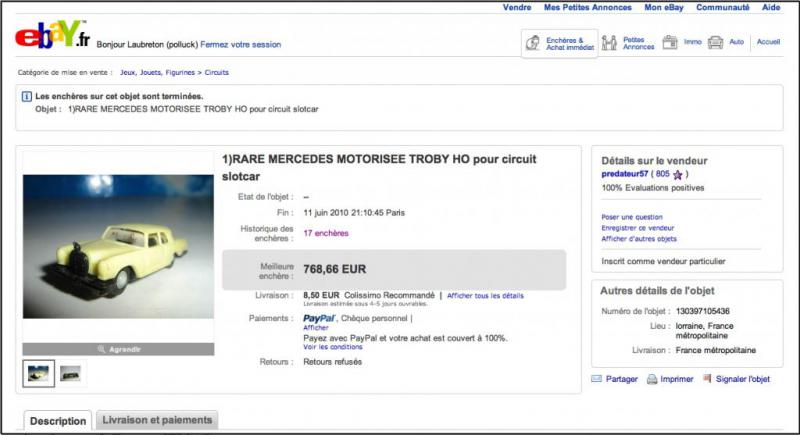800x435 pixels.
Task: Open Mes Petites Annonces in top menu
Action: pos(588,7)
